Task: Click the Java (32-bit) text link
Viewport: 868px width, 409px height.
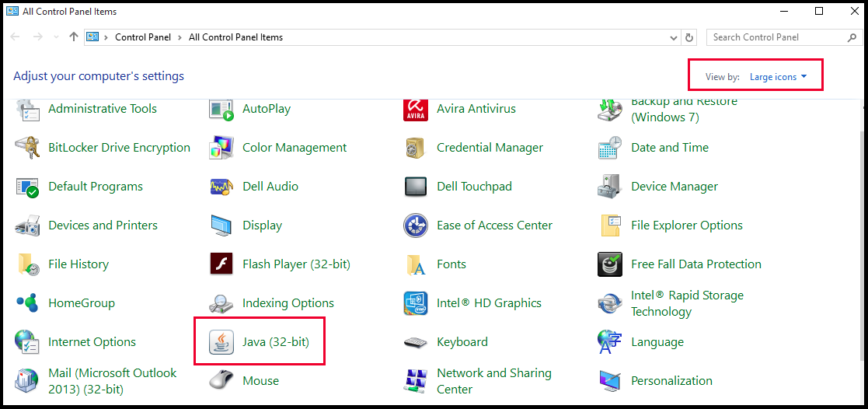Action: 276,342
